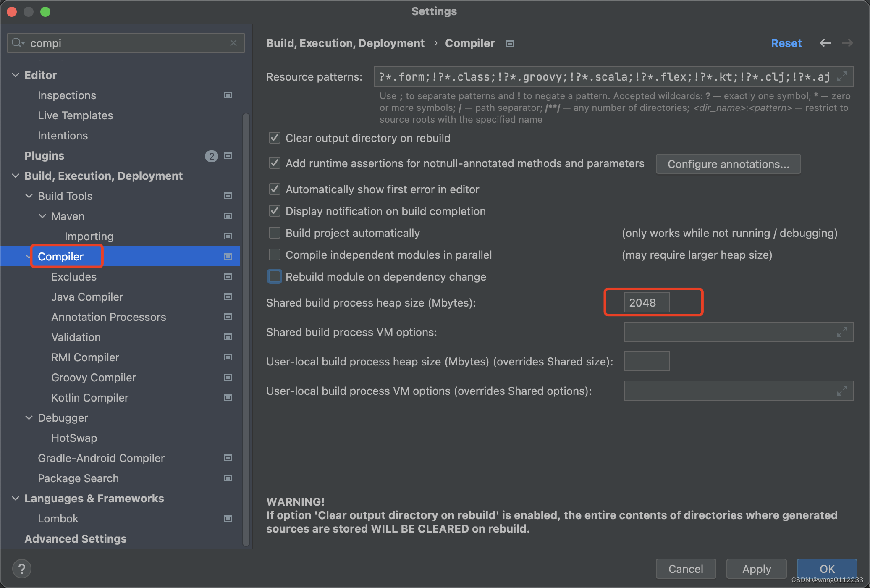Click the help question mark icon
Viewport: 870px width, 588px height.
(21, 569)
